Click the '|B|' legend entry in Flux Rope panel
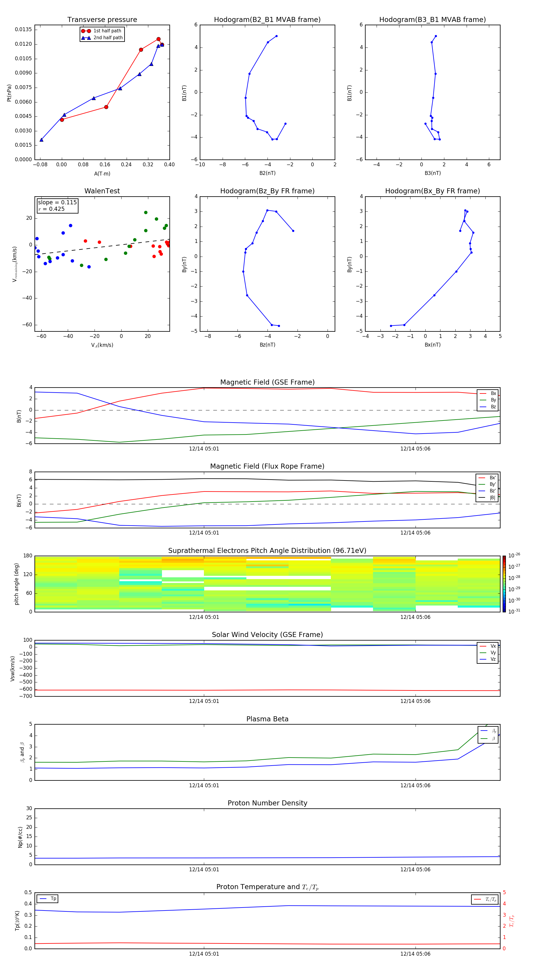The height and width of the screenshot is (980, 535). tap(487, 498)
